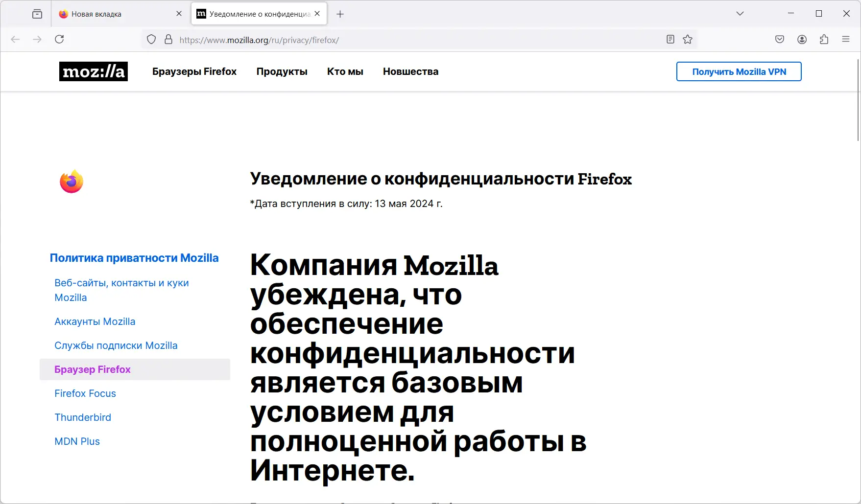Click the reader view icon in address bar
This screenshot has width=861, height=504.
(670, 39)
